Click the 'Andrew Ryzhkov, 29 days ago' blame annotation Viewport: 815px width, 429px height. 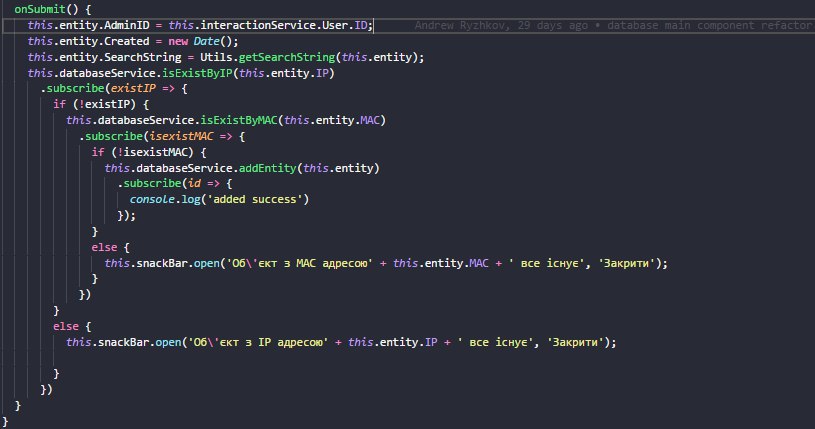(x=501, y=25)
